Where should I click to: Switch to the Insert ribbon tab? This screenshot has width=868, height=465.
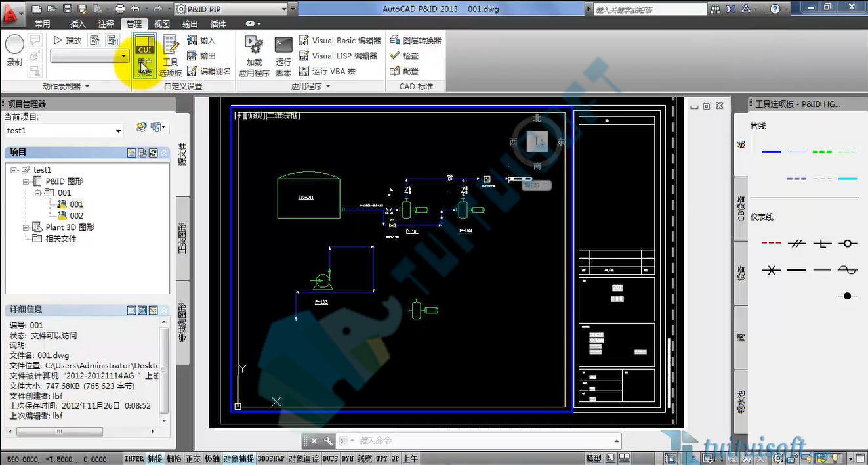[78, 24]
